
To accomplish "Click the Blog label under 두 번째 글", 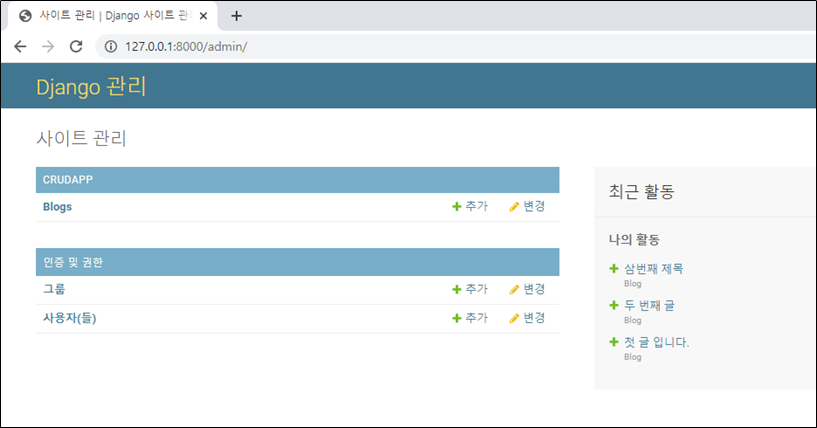I will pos(633,320).
